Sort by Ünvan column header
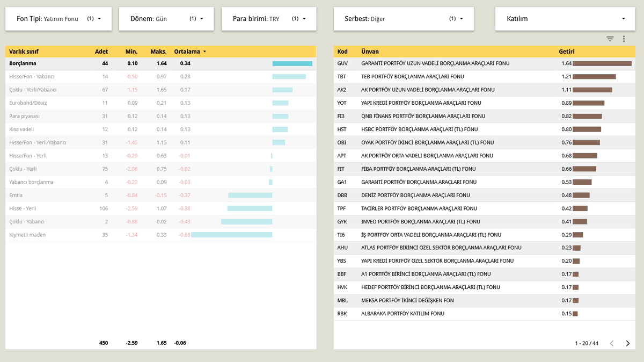Screen dimensions: 644x362 click(370, 52)
